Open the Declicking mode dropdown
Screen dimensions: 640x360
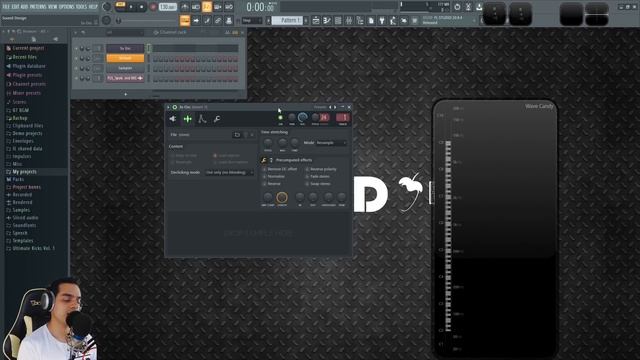[229, 173]
